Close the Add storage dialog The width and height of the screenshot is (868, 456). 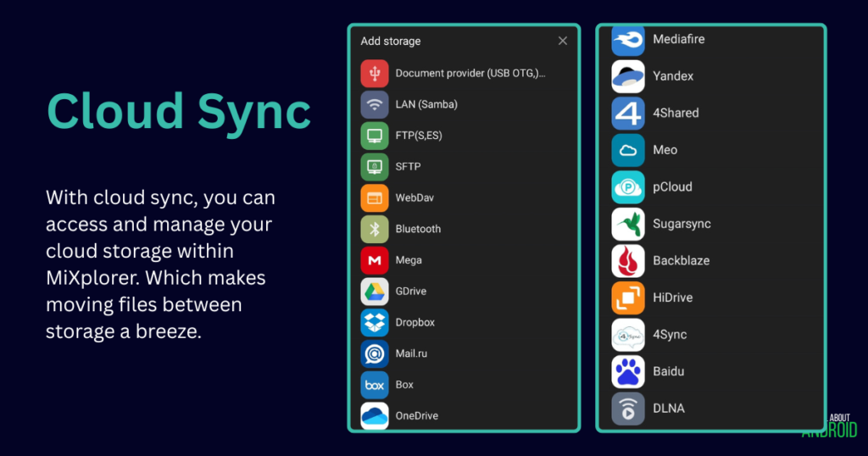tap(563, 41)
